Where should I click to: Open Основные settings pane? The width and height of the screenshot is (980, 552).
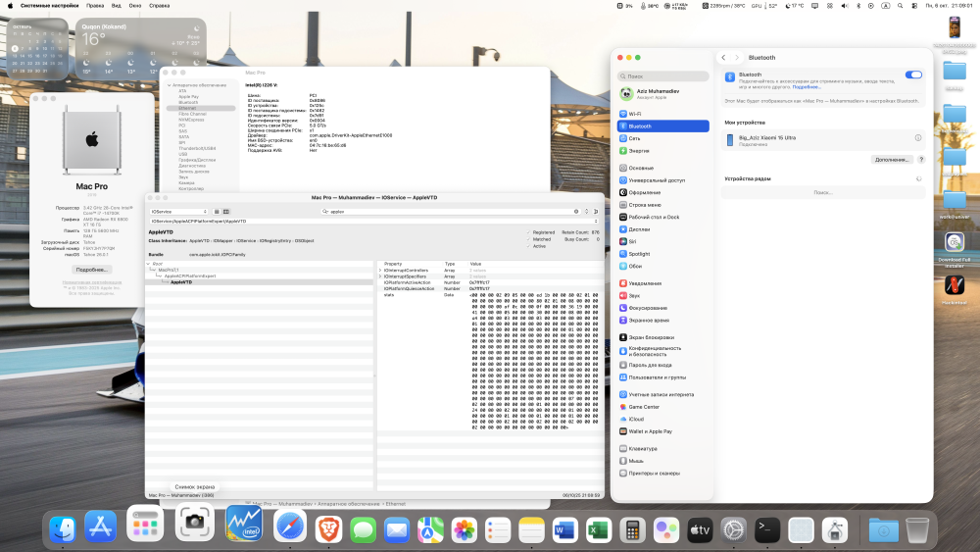(663, 168)
